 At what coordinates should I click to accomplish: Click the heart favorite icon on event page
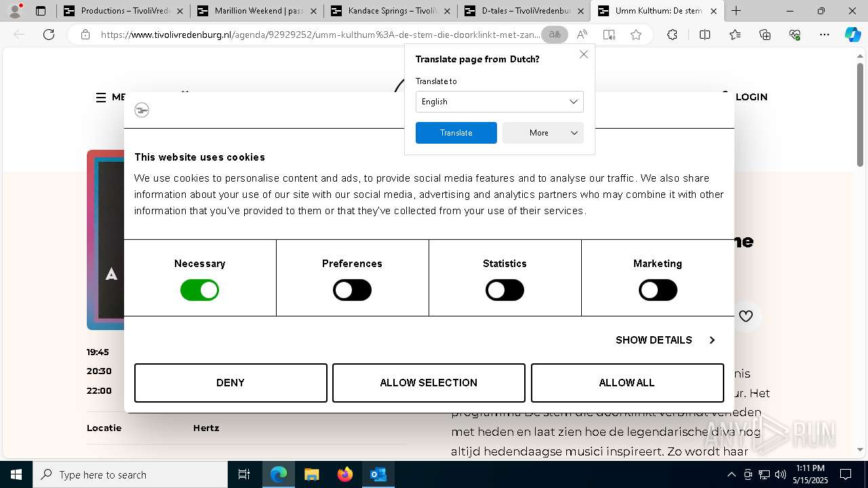(x=746, y=317)
